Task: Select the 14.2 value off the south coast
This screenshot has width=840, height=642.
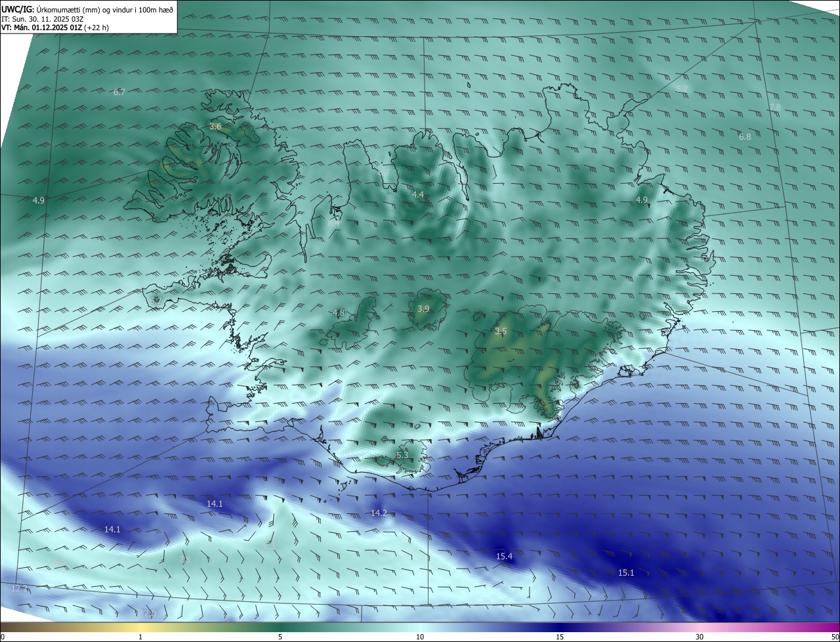Action: pyautogui.click(x=379, y=513)
